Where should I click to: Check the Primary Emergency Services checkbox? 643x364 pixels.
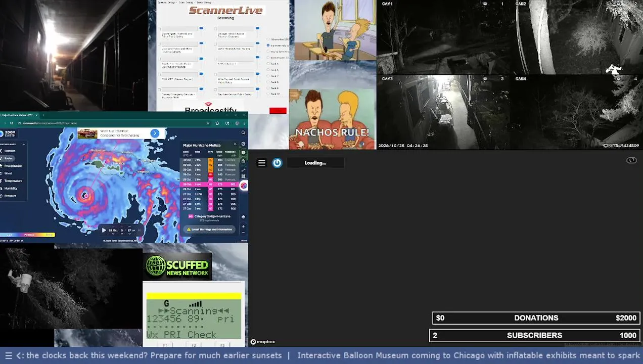[x=159, y=89]
